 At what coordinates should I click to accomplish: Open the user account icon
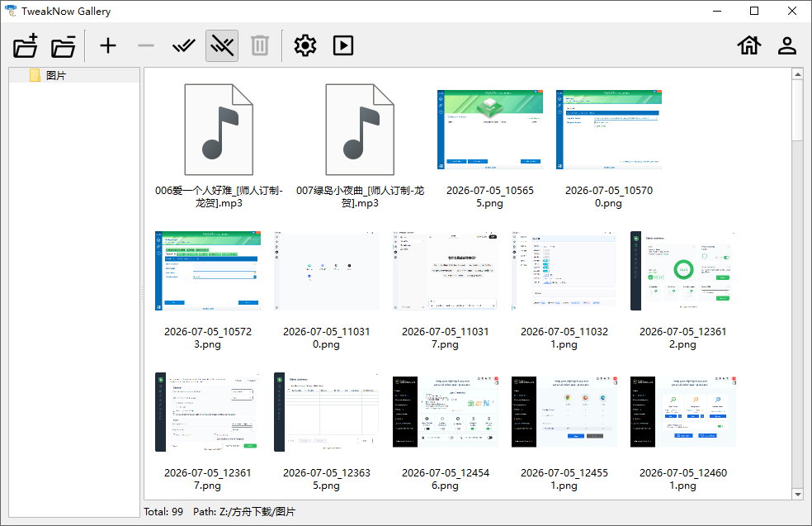tap(787, 45)
